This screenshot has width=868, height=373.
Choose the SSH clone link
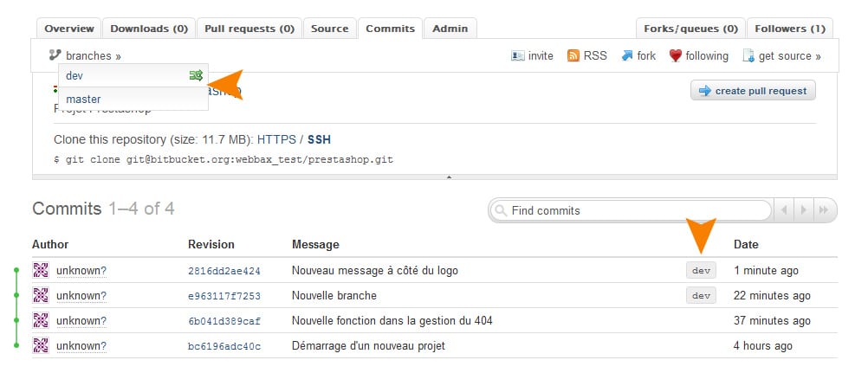click(319, 139)
